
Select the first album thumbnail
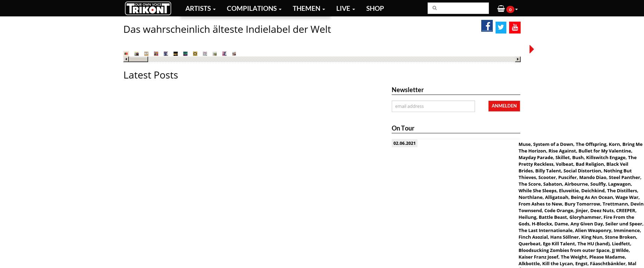coord(126,54)
